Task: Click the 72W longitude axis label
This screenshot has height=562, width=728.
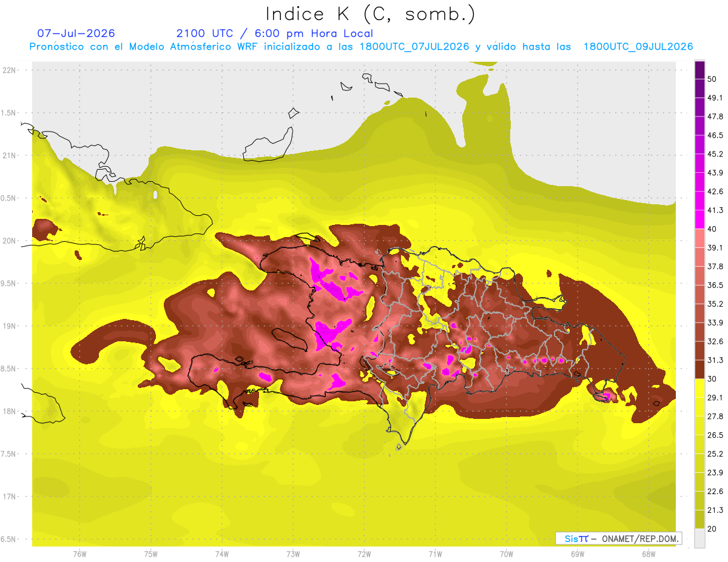Action: tap(364, 554)
